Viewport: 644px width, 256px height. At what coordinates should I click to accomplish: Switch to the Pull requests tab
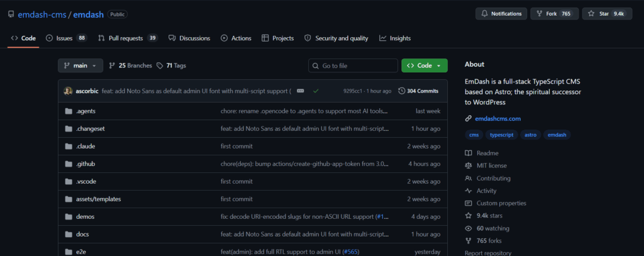pyautogui.click(x=128, y=38)
